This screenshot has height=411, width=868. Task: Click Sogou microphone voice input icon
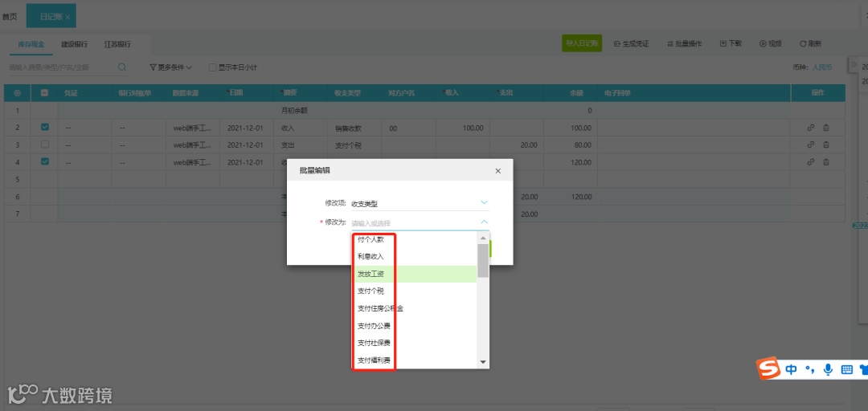828,369
